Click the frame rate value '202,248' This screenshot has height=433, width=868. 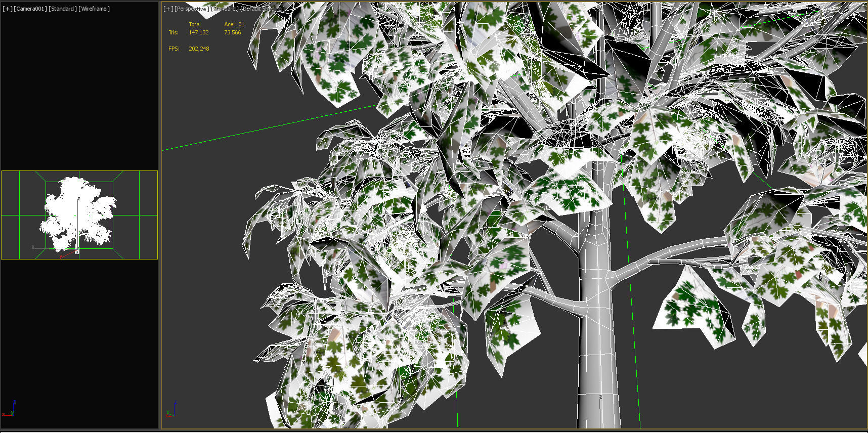(199, 49)
